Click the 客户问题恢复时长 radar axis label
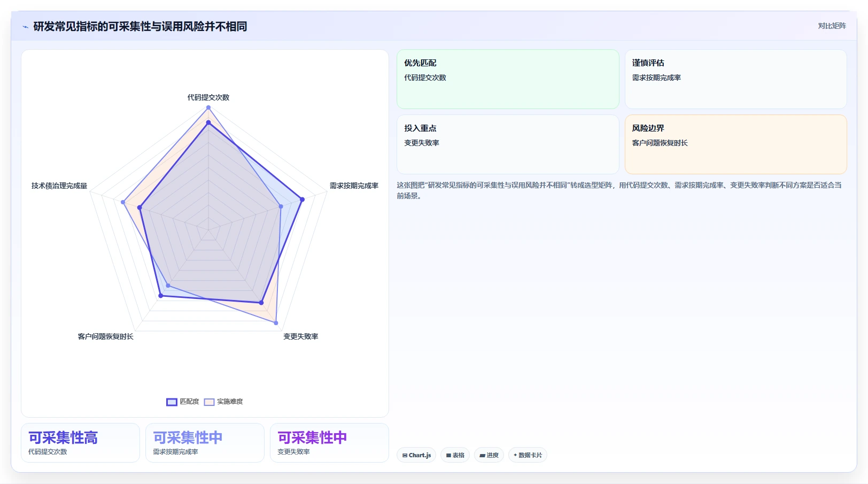This screenshot has height=484, width=868. (106, 336)
